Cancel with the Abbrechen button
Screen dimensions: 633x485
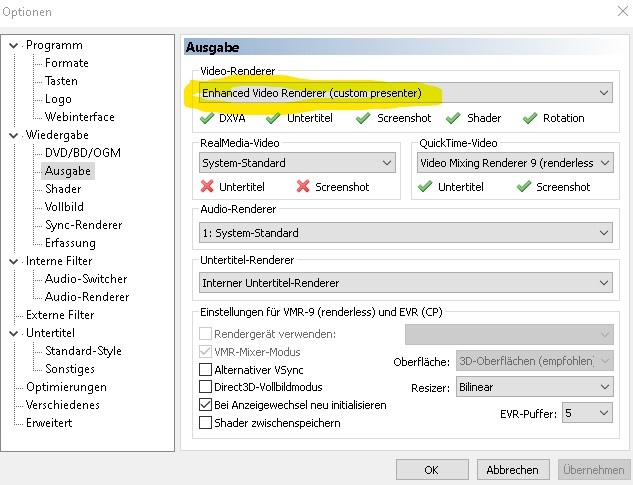513,470
